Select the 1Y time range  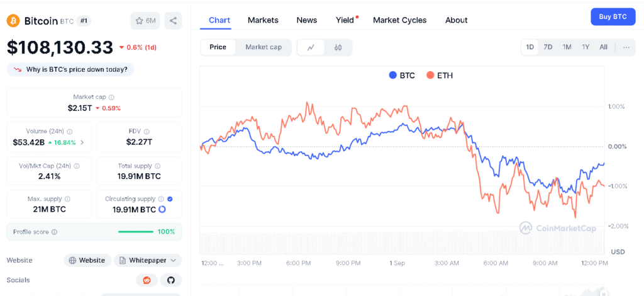tap(586, 47)
